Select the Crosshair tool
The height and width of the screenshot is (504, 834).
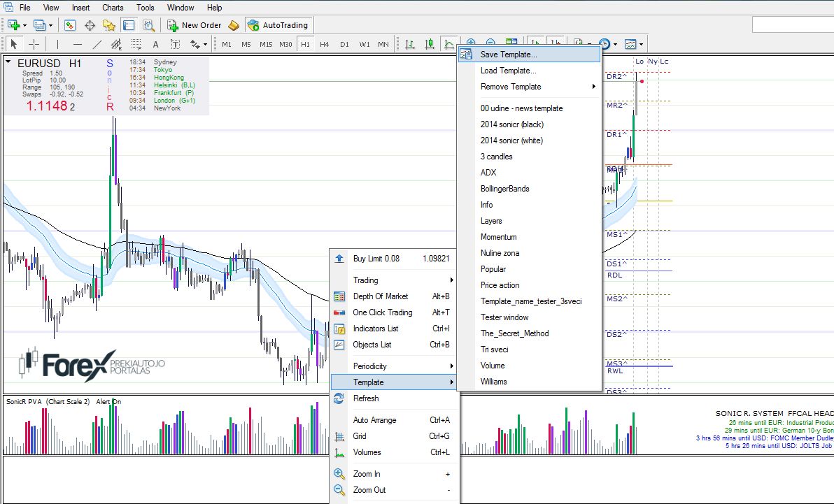click(34, 44)
